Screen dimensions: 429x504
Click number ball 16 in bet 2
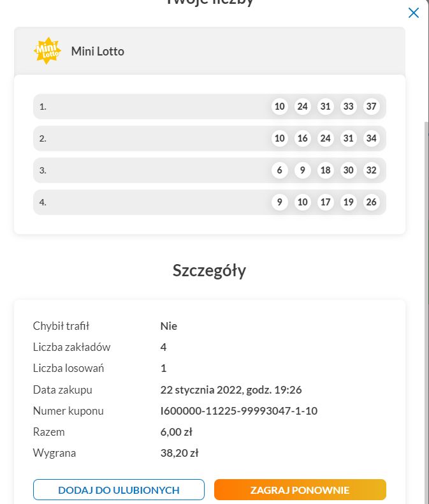tap(303, 138)
